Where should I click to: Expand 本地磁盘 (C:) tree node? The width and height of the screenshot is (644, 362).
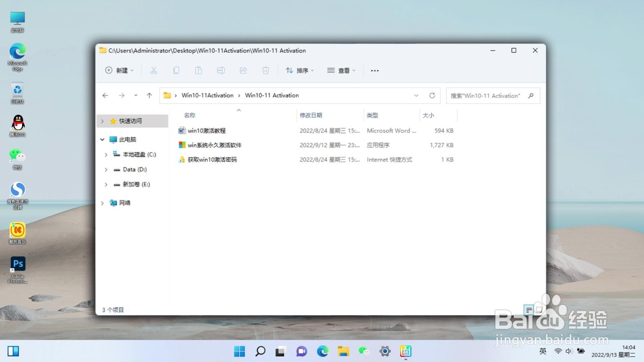tap(106, 154)
